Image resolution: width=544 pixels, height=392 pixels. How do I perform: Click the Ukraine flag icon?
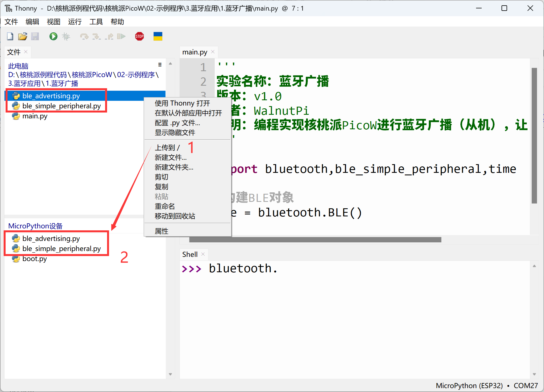[158, 36]
